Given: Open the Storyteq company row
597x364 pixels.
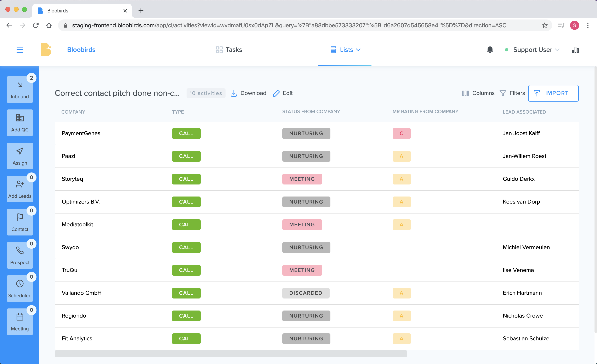Looking at the screenshot, I should [x=317, y=179].
